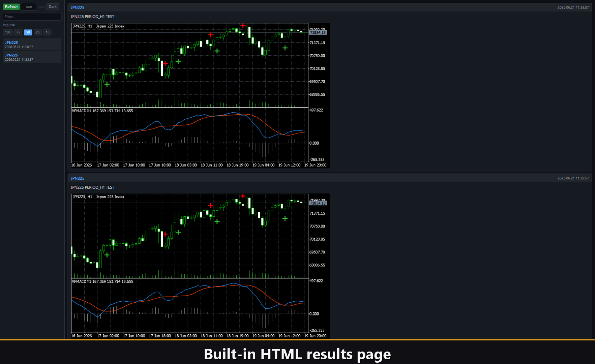Click the JPN225 title of the top card
Screen dimensions: 595x364
[78, 7]
